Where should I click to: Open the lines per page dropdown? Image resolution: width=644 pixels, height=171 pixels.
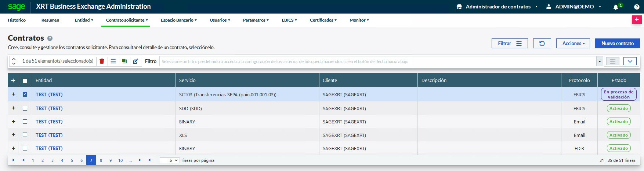[170, 160]
